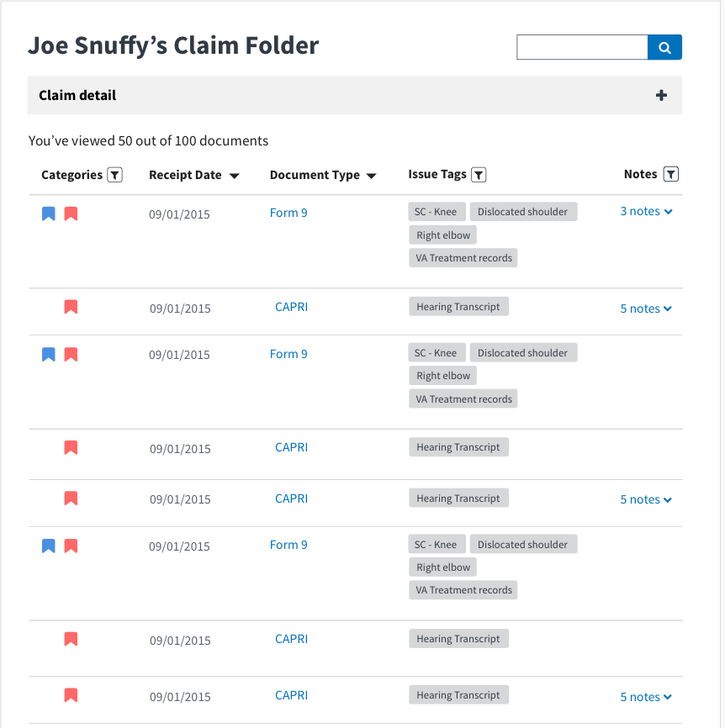
Task: Open the first Form 9 document link
Action: click(288, 214)
